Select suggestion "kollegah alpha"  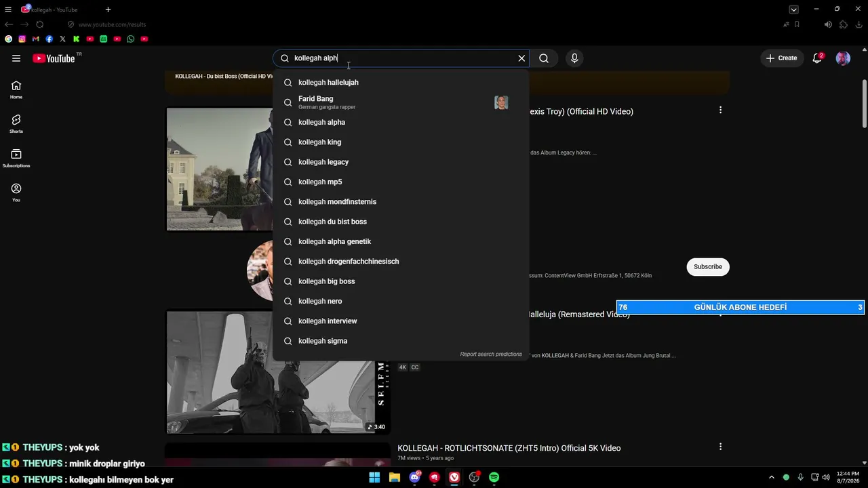pyautogui.click(x=401, y=123)
